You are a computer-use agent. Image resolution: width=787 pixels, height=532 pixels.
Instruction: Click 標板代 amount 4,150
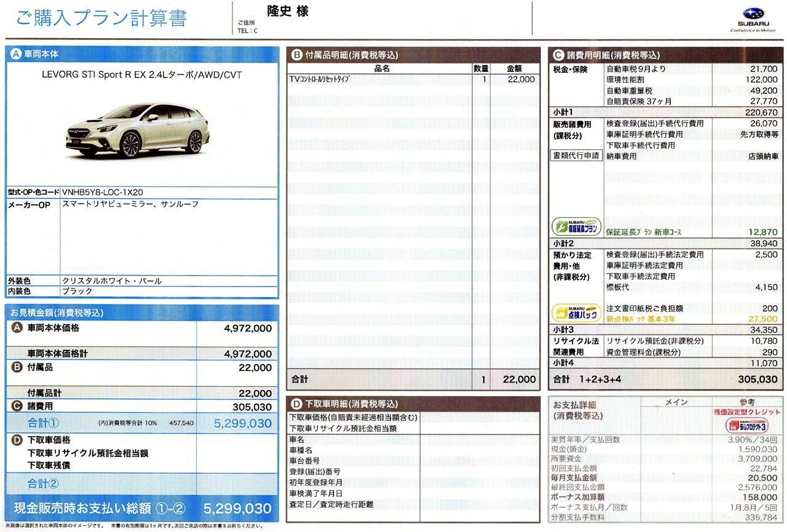tap(767, 287)
